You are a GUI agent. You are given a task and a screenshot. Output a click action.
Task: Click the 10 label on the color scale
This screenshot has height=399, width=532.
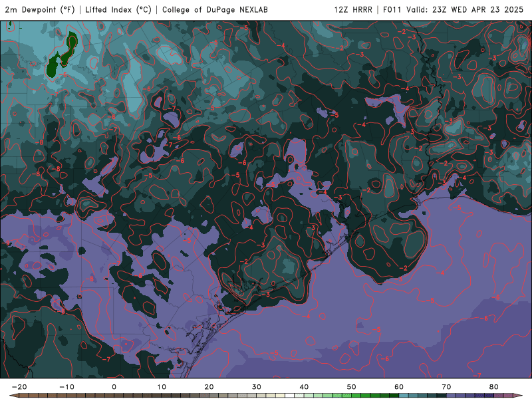click(162, 387)
